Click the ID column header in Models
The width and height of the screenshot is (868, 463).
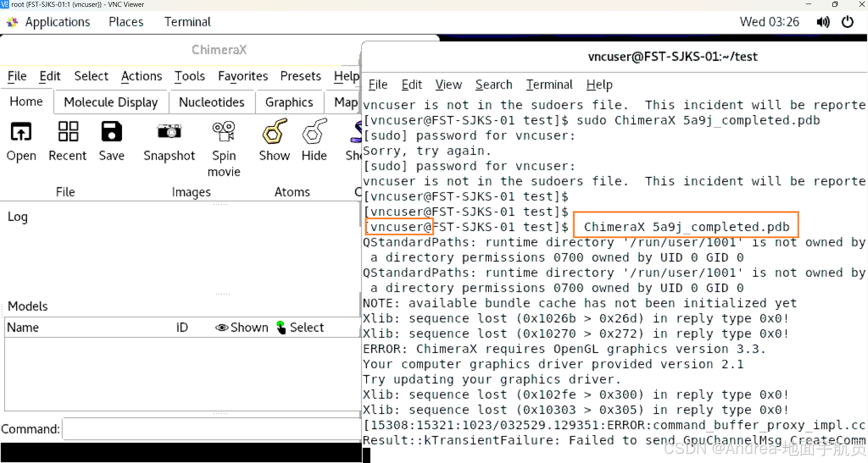point(182,327)
